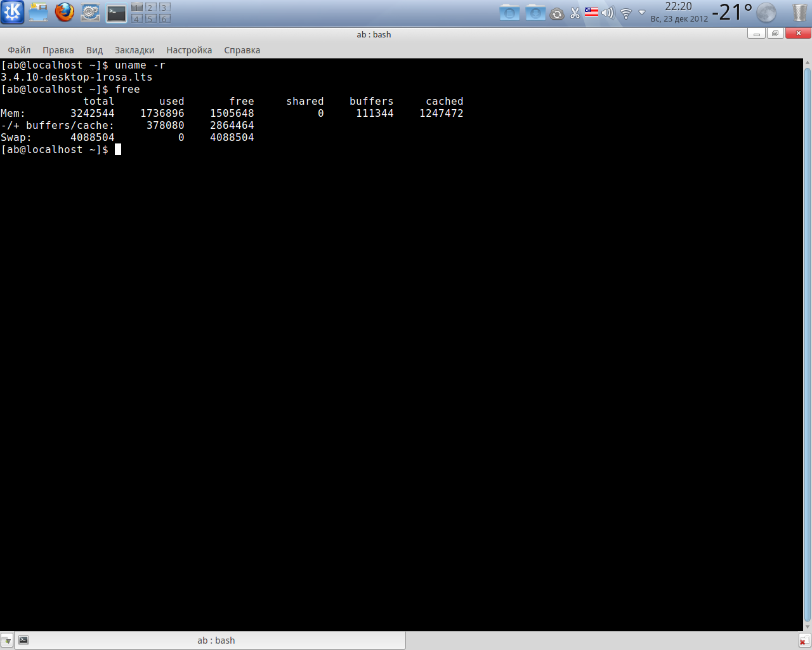The width and height of the screenshot is (812, 650).
Task: Click the 'uname -r' command text
Action: [140, 65]
